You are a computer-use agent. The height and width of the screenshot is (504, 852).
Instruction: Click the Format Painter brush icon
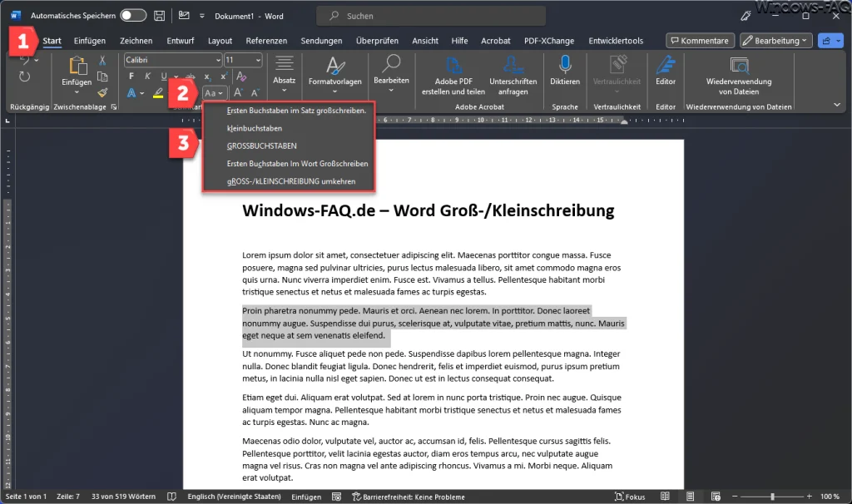coord(102,92)
